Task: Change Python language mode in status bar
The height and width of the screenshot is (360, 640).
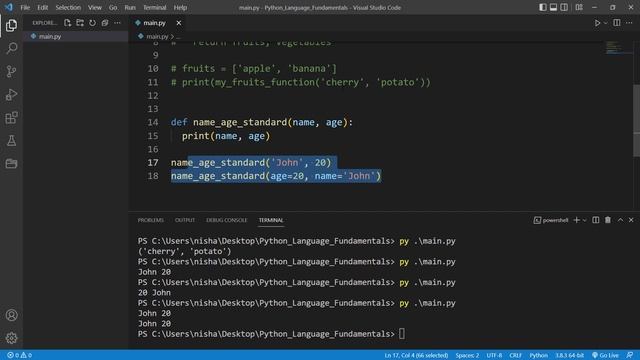Action: pyautogui.click(x=539, y=355)
